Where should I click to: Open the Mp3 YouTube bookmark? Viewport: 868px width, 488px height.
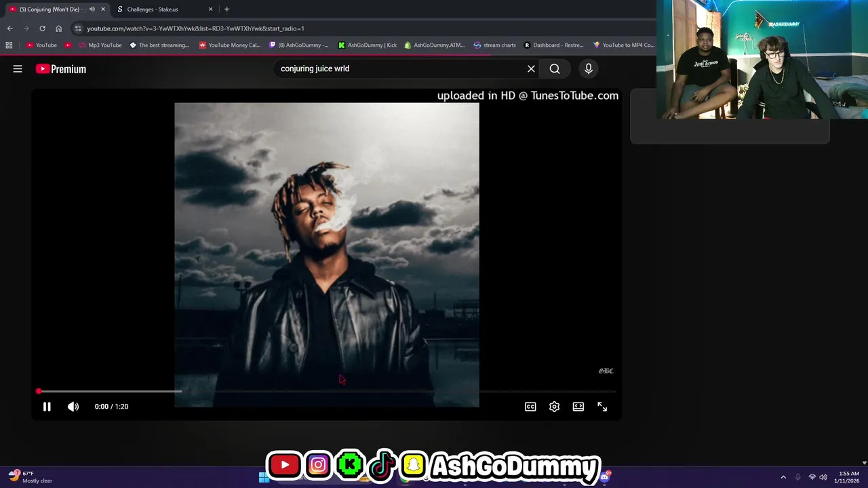pyautogui.click(x=100, y=45)
